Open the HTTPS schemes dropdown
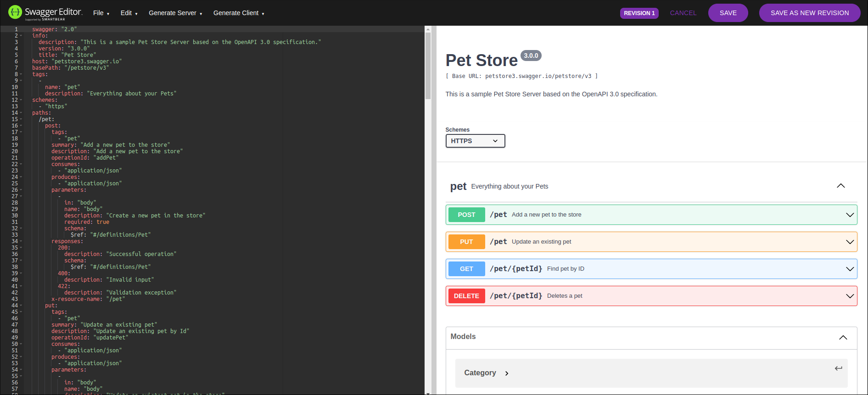The height and width of the screenshot is (395, 868). (475, 141)
